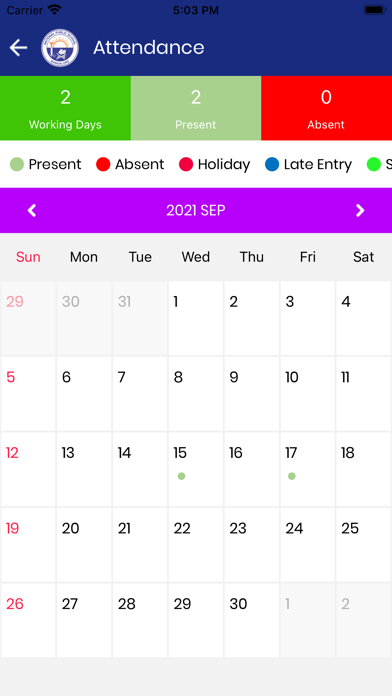Tap the present marker dot on 17
The width and height of the screenshot is (392, 696).
tap(291, 476)
